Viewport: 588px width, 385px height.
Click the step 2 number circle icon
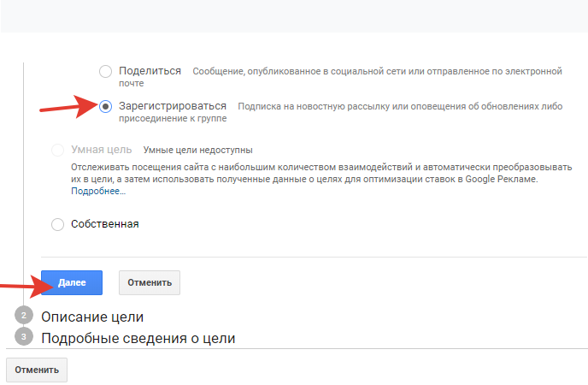pos(24,316)
